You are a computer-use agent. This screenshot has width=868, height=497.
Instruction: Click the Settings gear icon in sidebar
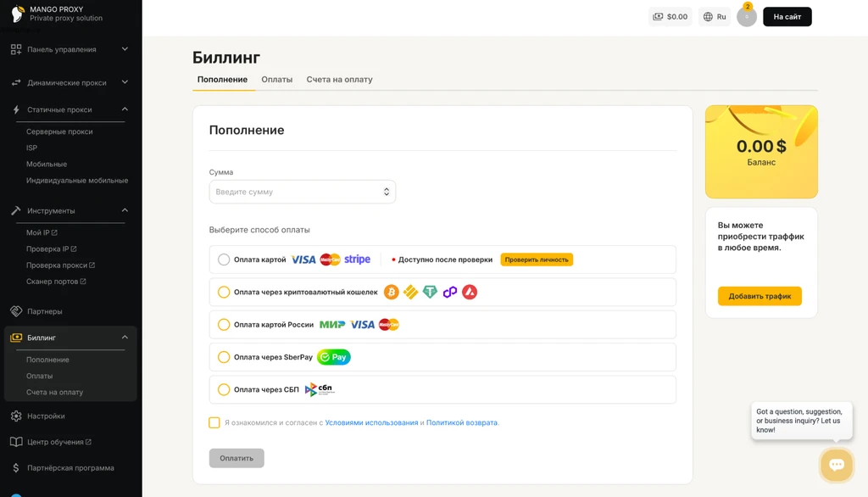coord(16,416)
